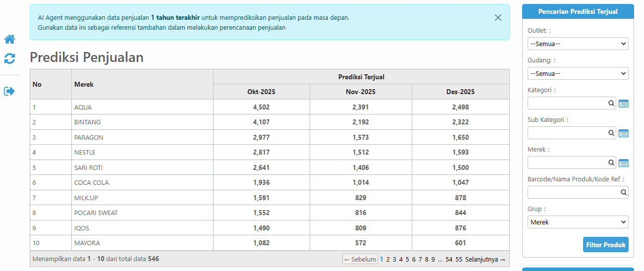
Task: Click the search icon in Kategori field
Action: 611,103
